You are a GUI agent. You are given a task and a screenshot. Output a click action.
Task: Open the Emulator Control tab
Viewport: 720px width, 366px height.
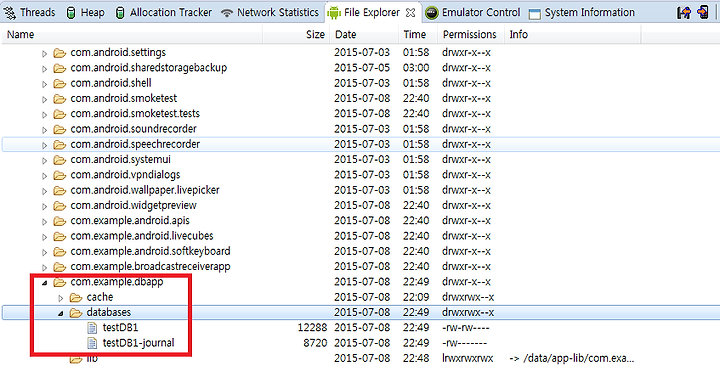(473, 12)
